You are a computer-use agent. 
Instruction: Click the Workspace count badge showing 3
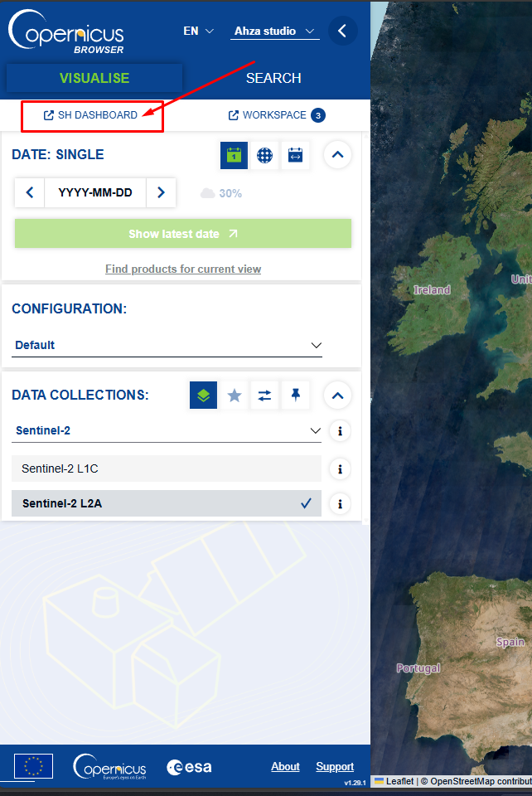pyautogui.click(x=318, y=115)
